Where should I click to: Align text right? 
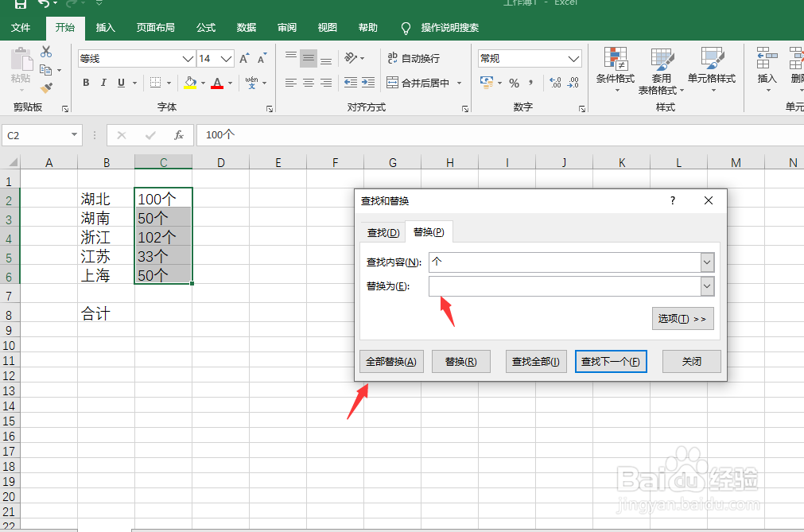pyautogui.click(x=326, y=83)
